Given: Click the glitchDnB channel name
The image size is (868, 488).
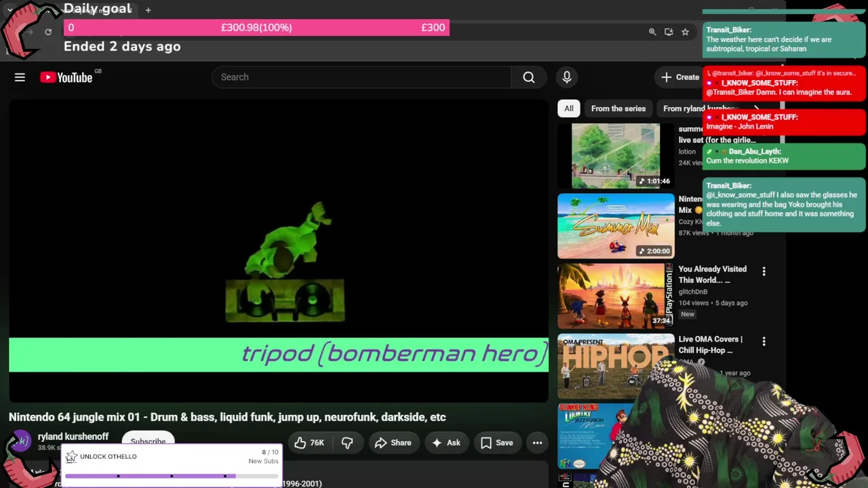Looking at the screenshot, I should pyautogui.click(x=693, y=291).
